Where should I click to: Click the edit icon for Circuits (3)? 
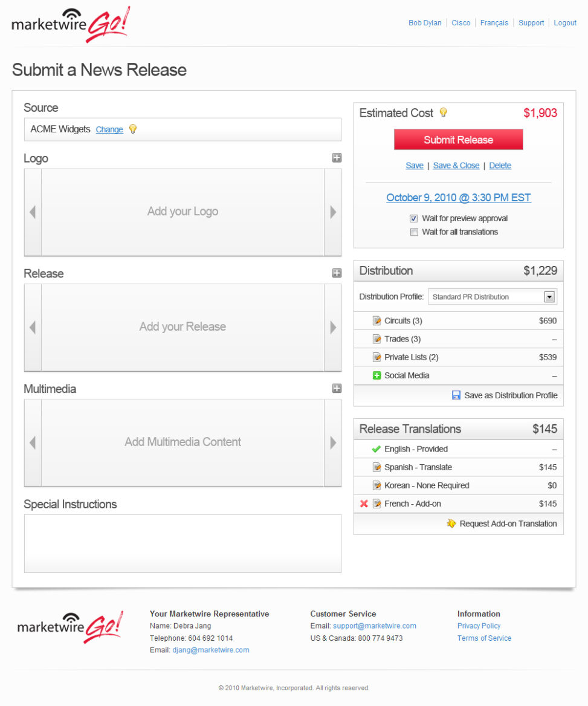coord(377,321)
